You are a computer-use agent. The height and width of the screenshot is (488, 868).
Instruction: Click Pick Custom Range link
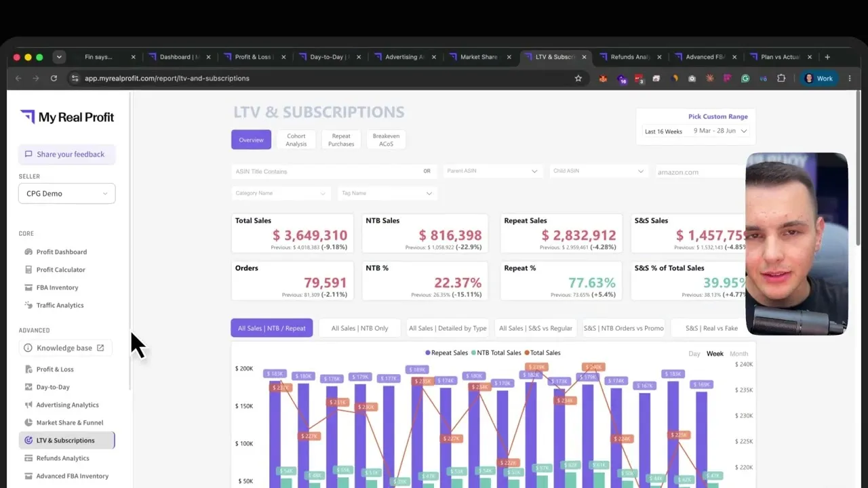(x=717, y=117)
